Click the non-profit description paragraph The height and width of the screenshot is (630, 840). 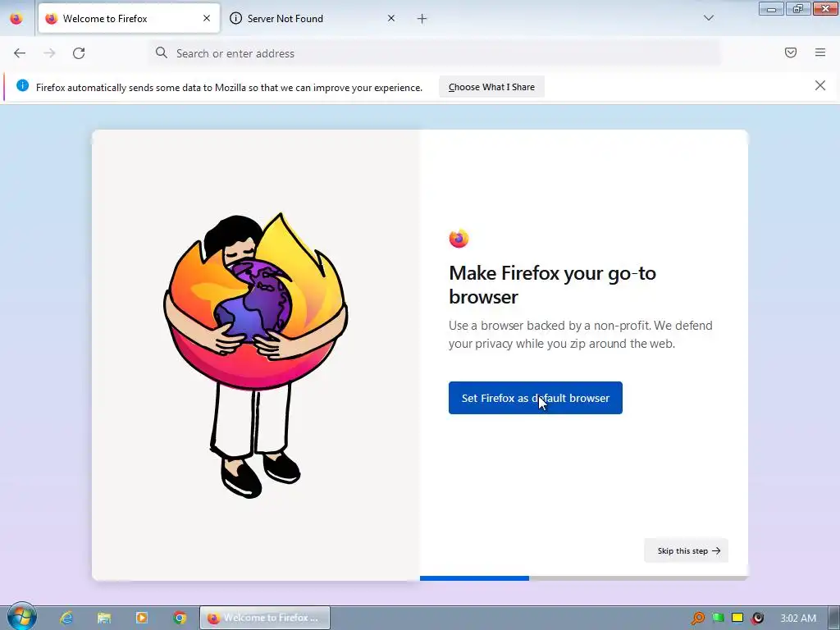coord(581,335)
